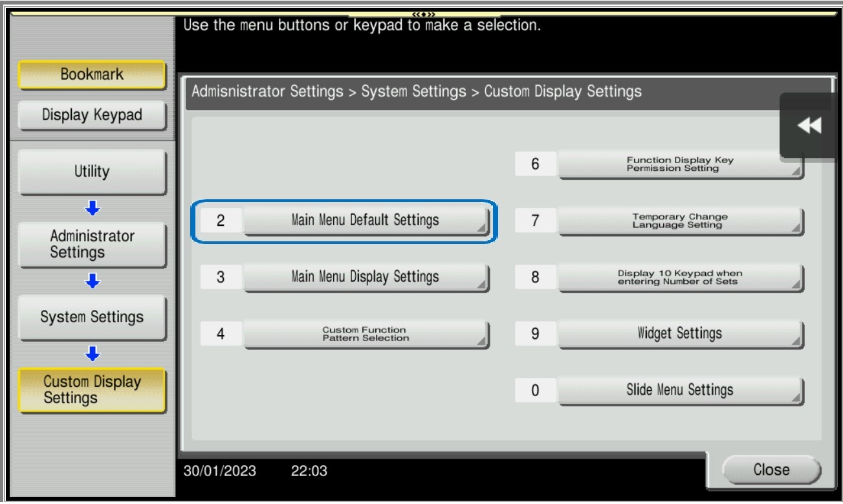Open Slide Menu Settings

click(x=679, y=391)
